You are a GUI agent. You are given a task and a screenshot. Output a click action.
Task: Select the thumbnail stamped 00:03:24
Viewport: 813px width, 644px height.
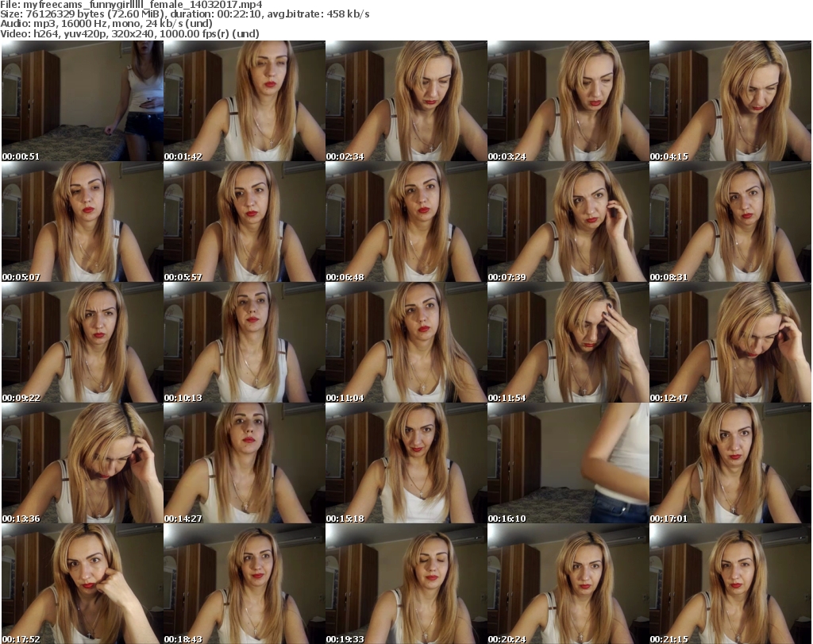[568, 101]
